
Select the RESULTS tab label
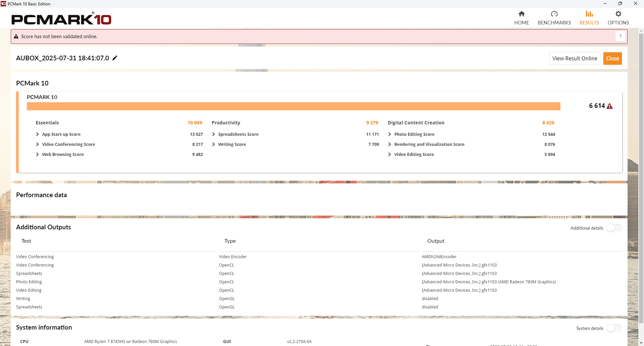[x=589, y=23]
